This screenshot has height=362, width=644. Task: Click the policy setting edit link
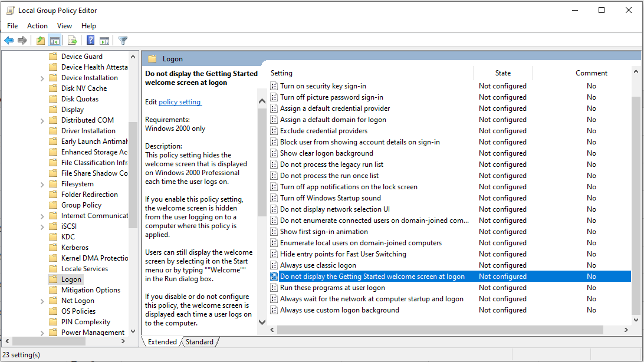180,101
